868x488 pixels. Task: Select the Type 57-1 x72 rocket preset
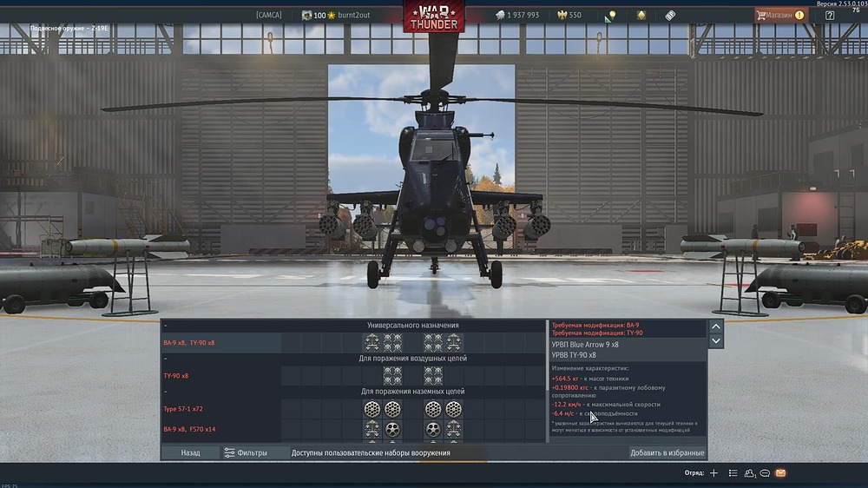click(x=184, y=408)
